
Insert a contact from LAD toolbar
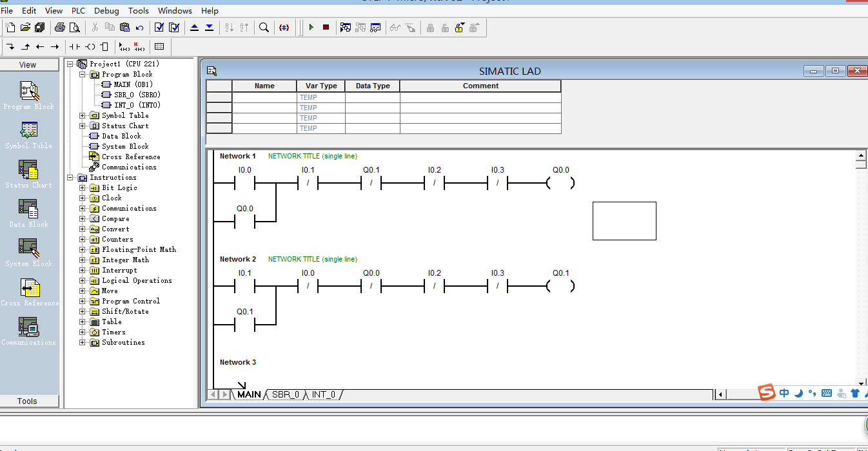click(75, 46)
